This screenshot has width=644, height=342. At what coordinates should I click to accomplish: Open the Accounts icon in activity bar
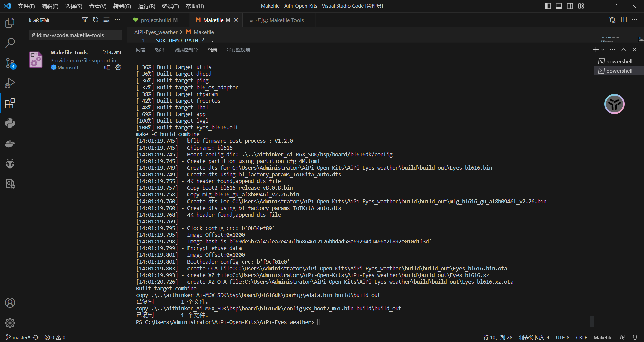pos(10,303)
